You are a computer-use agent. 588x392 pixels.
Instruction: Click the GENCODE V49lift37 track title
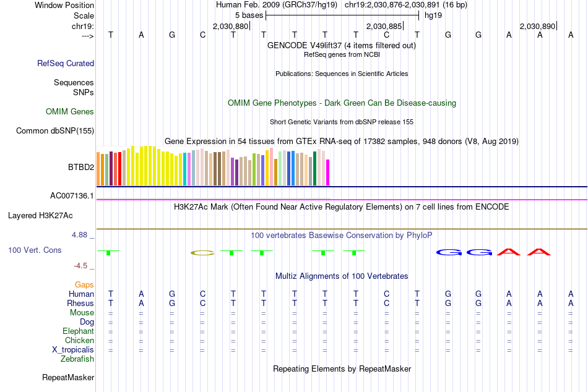[342, 45]
